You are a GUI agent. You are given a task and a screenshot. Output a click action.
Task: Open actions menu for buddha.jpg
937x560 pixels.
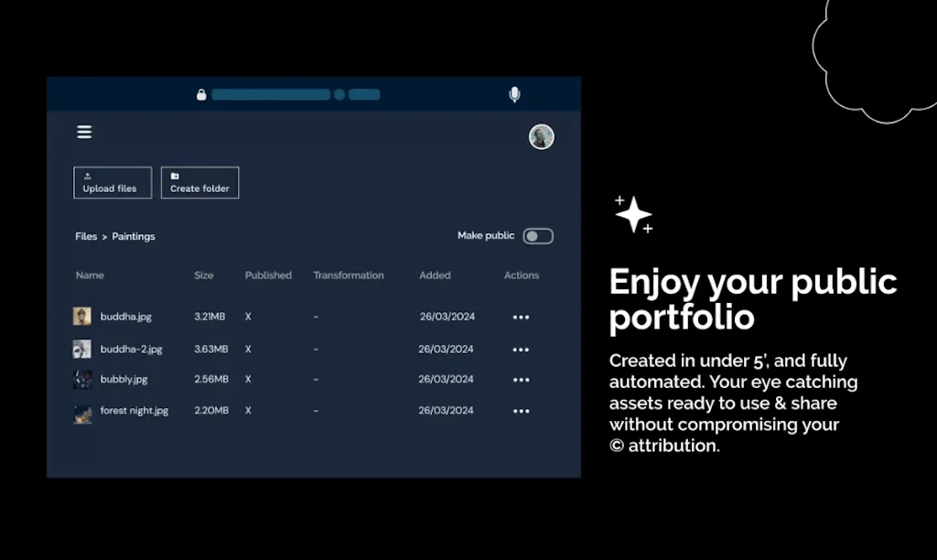(x=521, y=318)
